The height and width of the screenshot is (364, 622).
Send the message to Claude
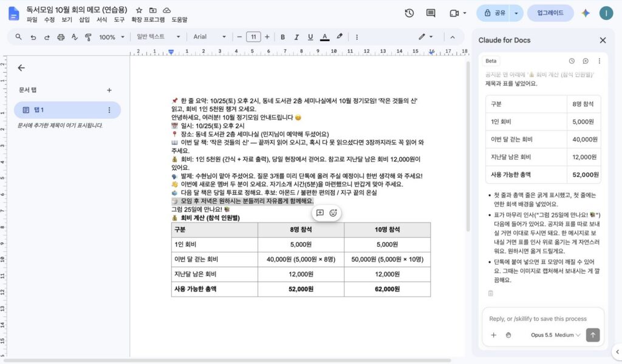point(593,335)
